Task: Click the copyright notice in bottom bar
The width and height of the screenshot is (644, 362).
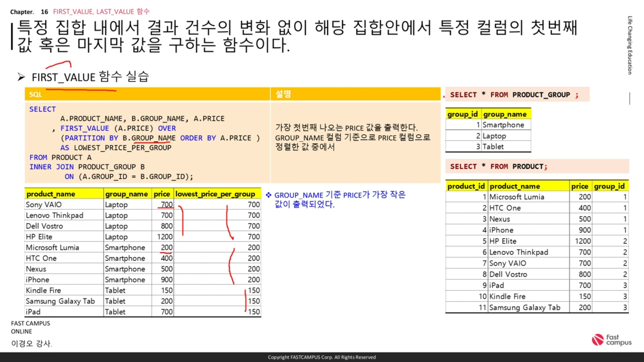Action: (322, 357)
